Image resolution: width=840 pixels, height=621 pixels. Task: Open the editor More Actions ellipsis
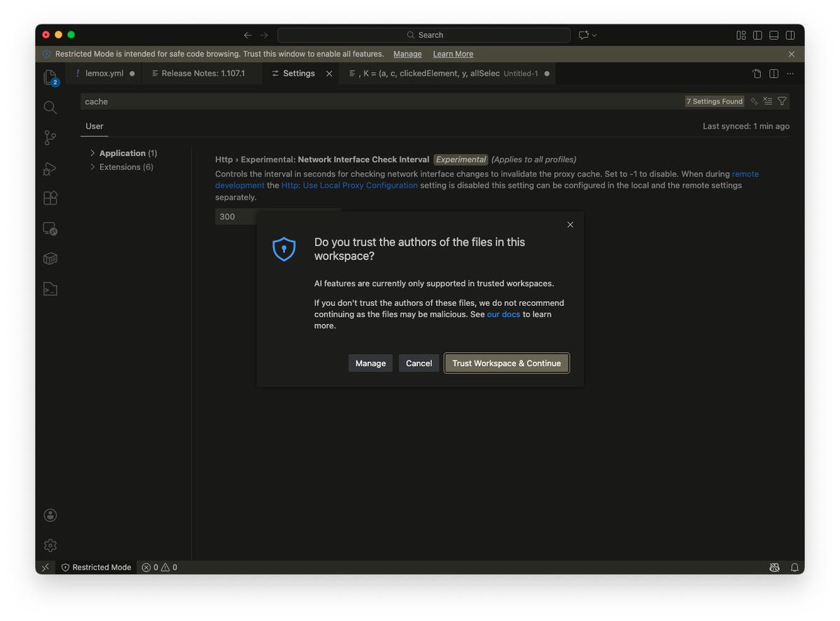(x=790, y=74)
